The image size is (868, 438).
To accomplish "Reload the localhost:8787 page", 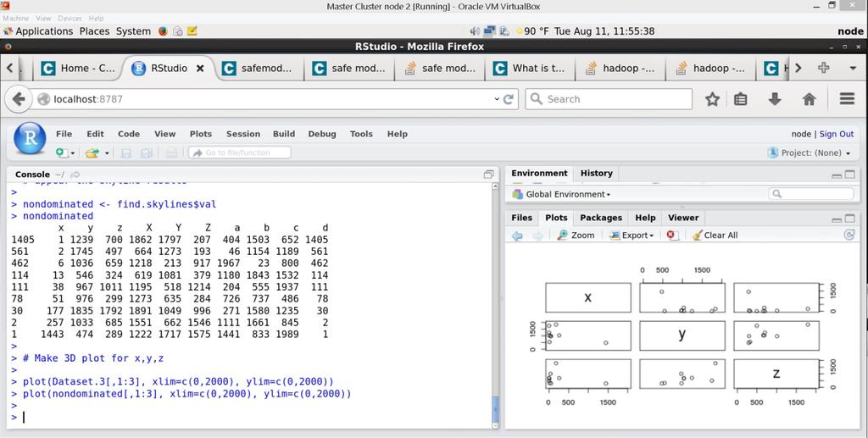I will pos(509,99).
